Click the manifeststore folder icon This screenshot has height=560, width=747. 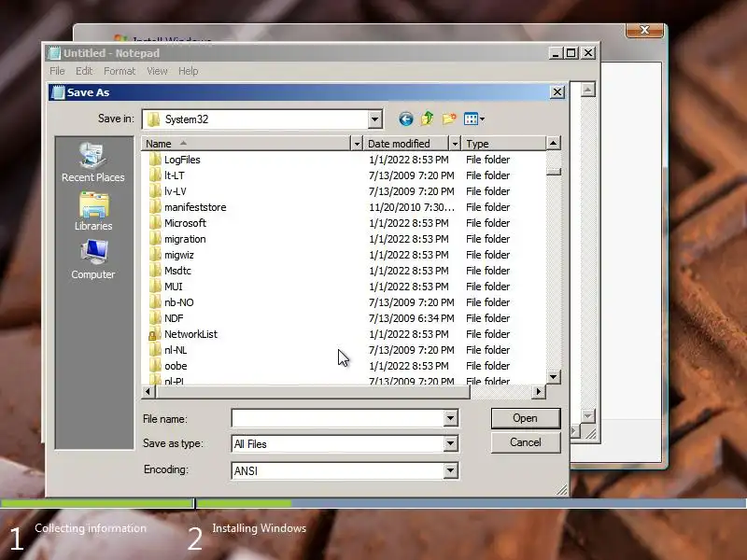[x=154, y=207]
